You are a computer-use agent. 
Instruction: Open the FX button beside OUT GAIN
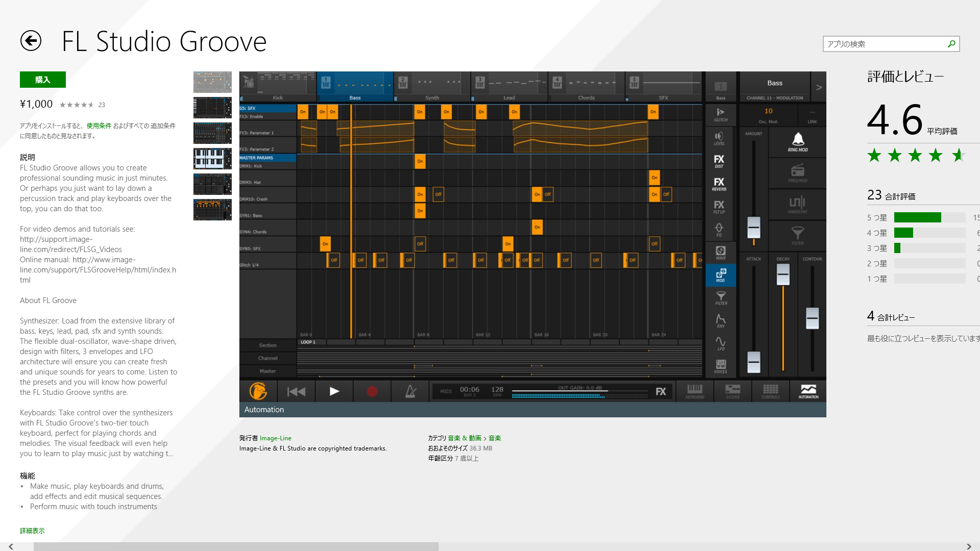point(660,391)
